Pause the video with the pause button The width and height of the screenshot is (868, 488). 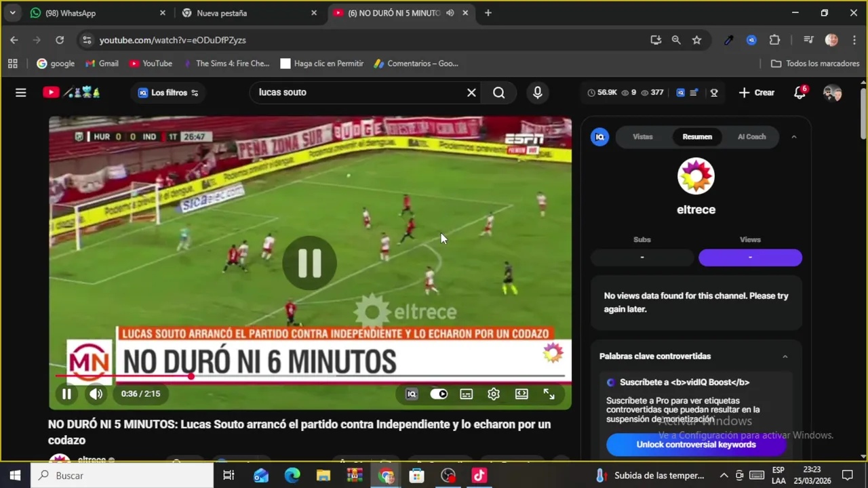[x=66, y=394]
